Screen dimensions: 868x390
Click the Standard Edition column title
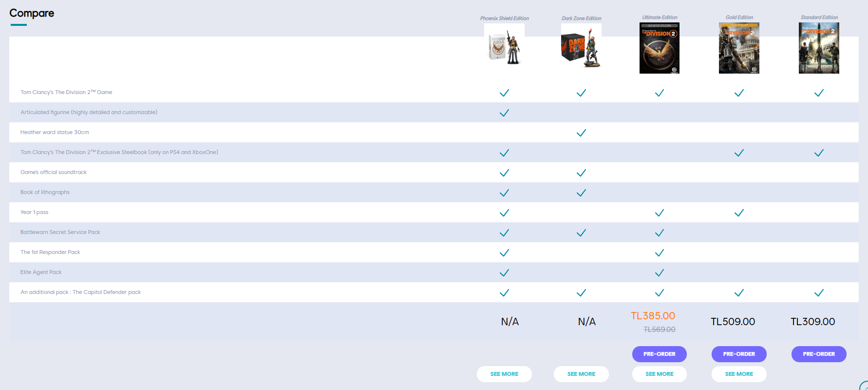coord(819,18)
